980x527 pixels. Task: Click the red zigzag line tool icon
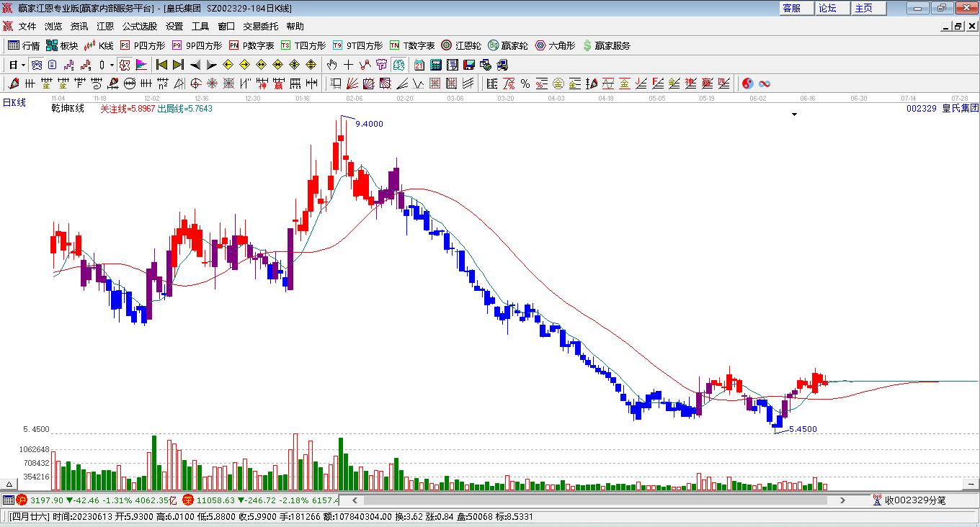click(365, 65)
